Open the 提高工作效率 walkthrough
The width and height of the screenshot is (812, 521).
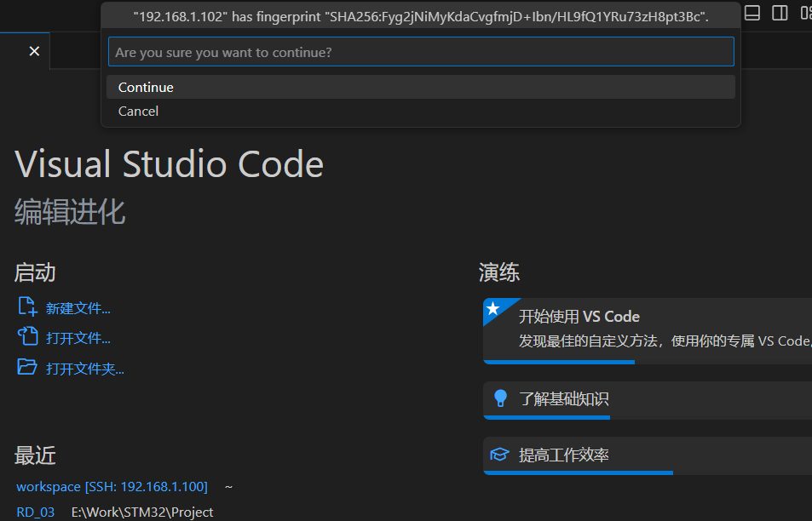(x=648, y=455)
